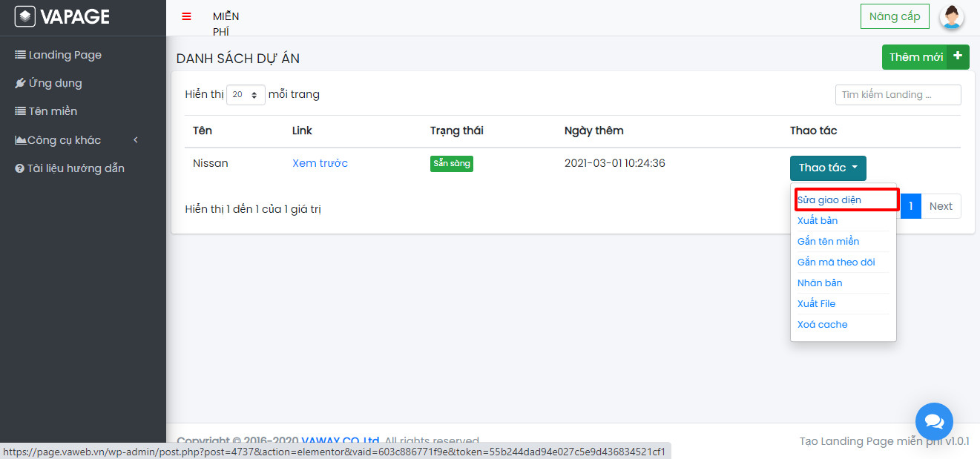Click the Next pagination button
Screen dimensions: 980x459
tap(940, 206)
